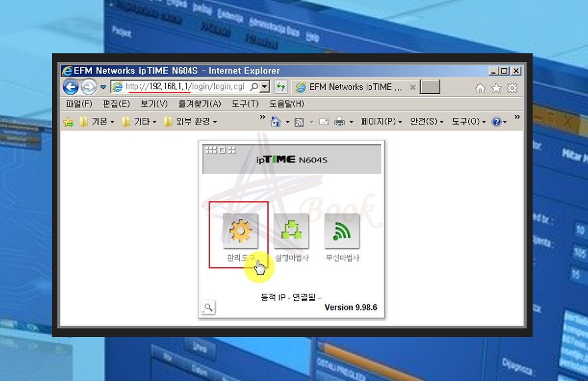
Task: Click the Home icon at top right
Action: click(480, 89)
